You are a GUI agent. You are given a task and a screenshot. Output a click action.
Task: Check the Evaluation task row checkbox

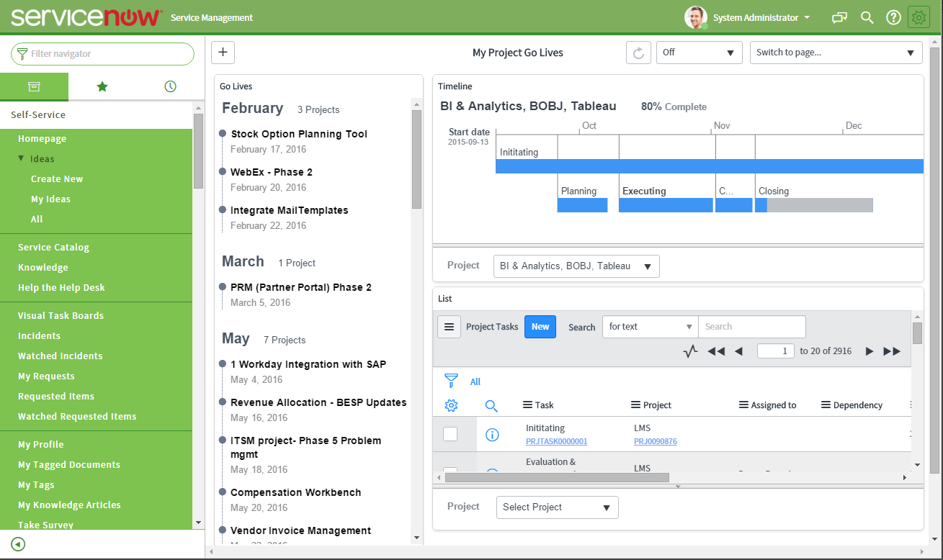pos(450,469)
